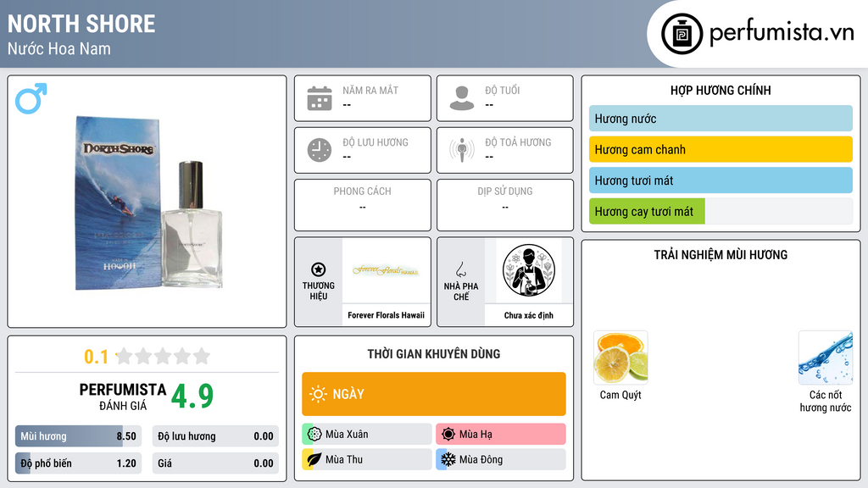The height and width of the screenshot is (488, 868).
Task: Click the star badge icon above Thương hiệu
Action: [x=319, y=269]
